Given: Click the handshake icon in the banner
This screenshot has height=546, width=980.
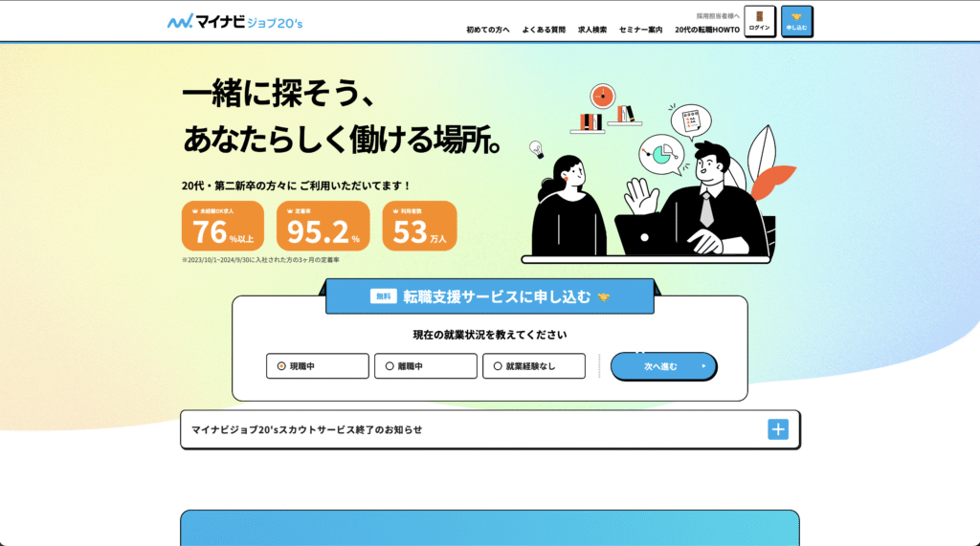Looking at the screenshot, I should [x=603, y=297].
